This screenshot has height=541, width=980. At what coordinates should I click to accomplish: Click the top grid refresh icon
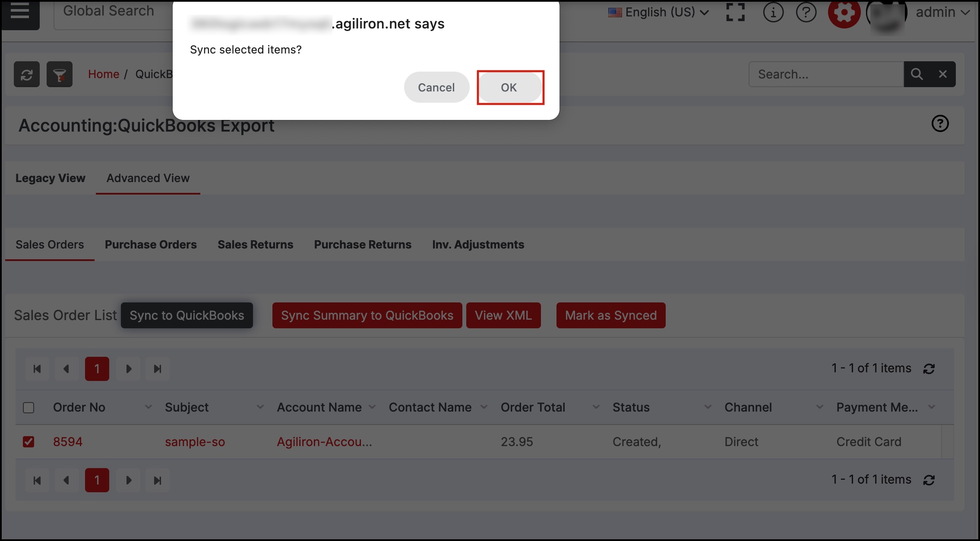(929, 369)
